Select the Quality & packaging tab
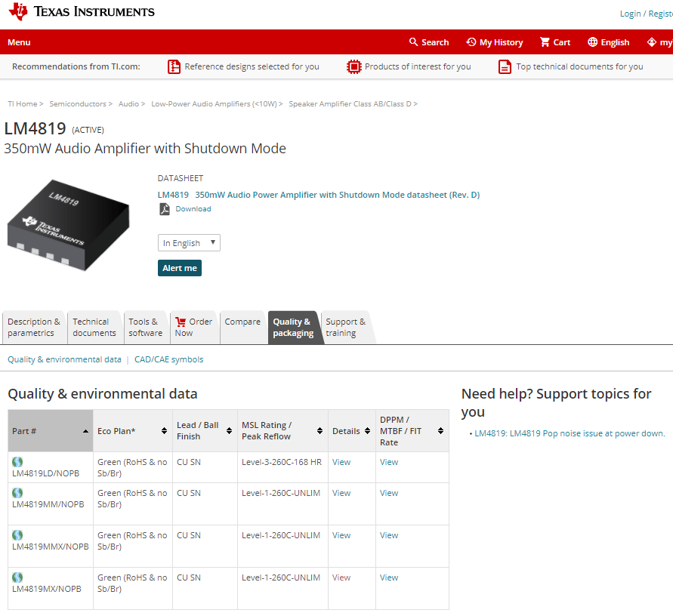 coord(293,328)
